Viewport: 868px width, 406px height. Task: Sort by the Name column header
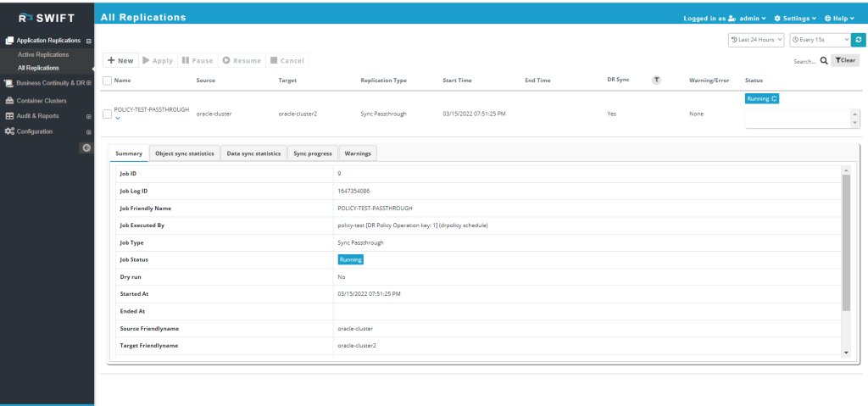point(122,81)
